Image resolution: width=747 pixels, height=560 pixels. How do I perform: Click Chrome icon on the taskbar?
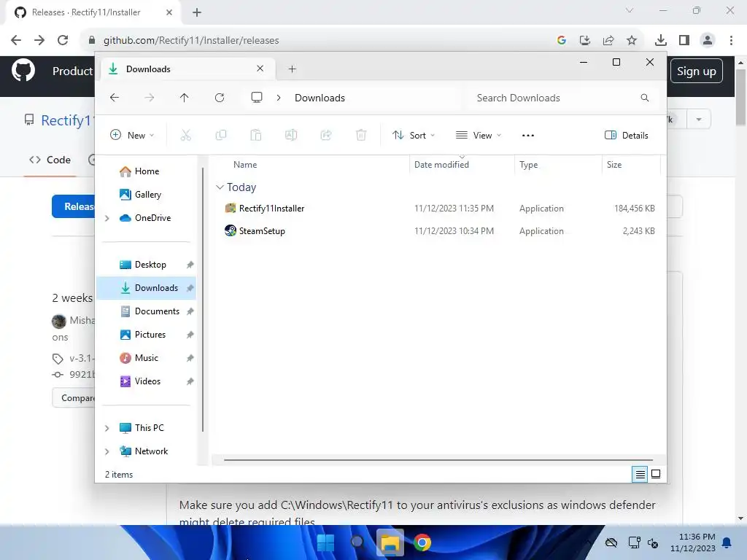(422, 542)
